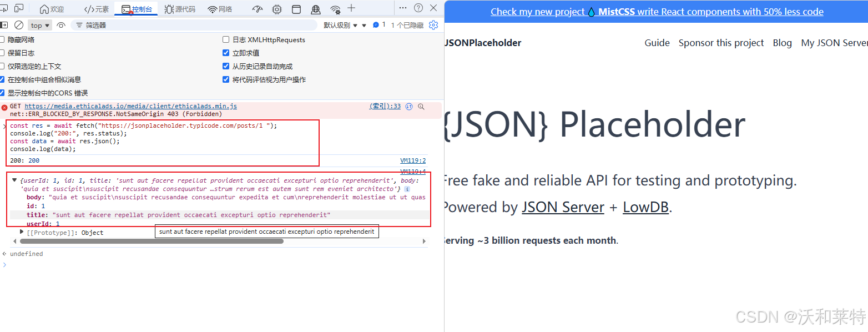
Task: Open the Performance gauge icon tab
Action: coord(258,9)
